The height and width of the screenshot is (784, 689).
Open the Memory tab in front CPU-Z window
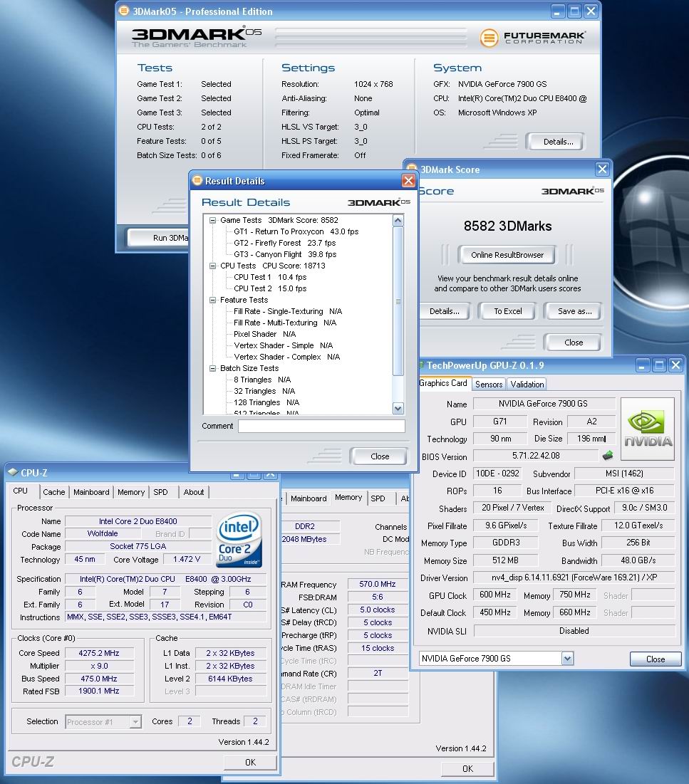click(x=131, y=492)
